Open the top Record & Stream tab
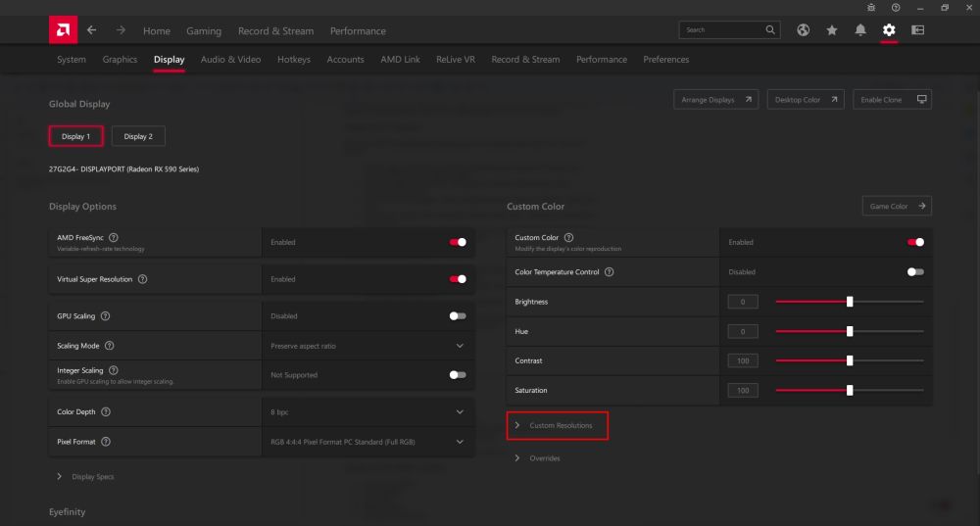 pyautogui.click(x=275, y=30)
